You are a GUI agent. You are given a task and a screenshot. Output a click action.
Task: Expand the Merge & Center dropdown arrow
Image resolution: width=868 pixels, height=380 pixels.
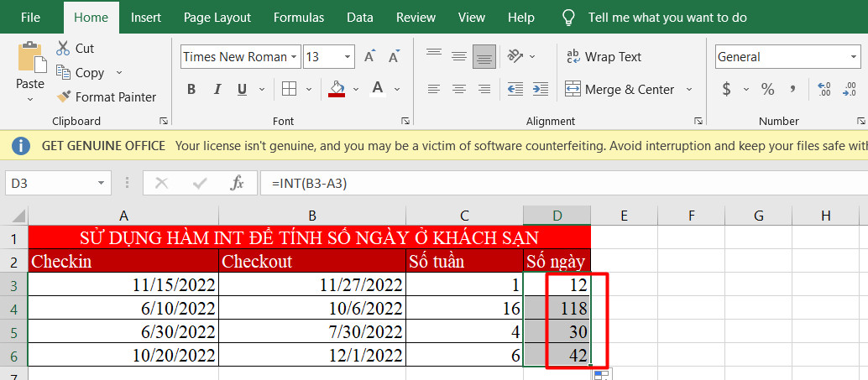[689, 89]
